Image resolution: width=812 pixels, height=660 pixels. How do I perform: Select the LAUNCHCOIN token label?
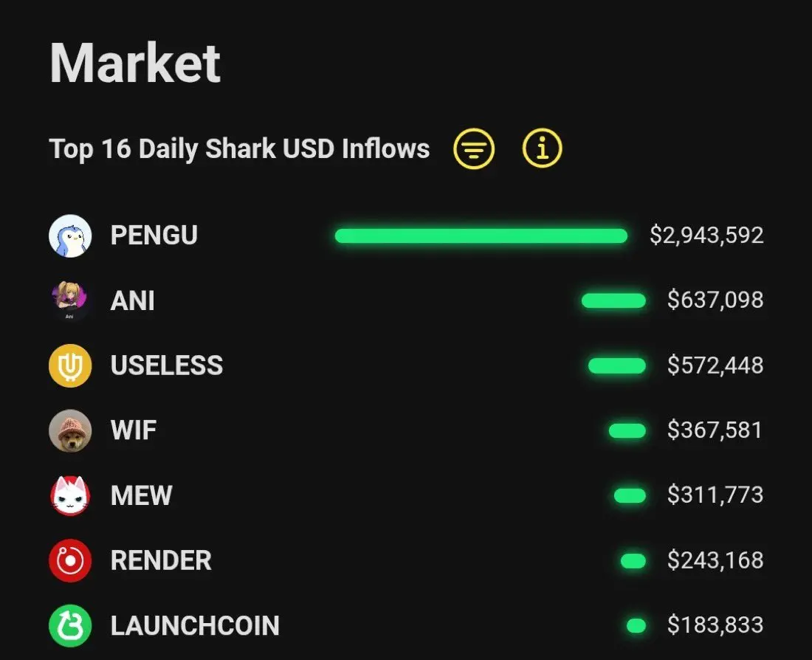195,626
